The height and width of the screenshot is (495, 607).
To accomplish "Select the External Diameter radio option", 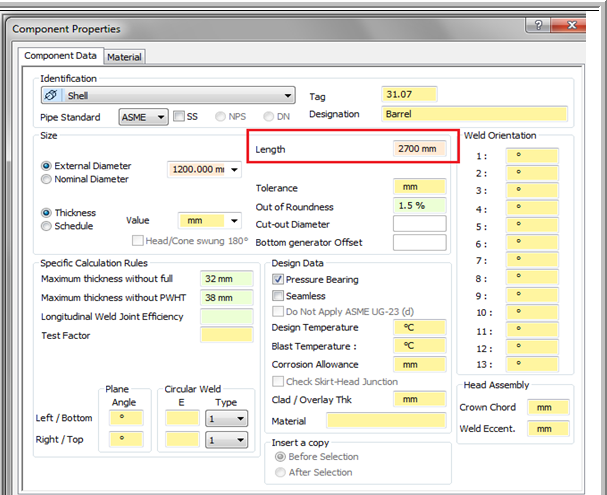I will [x=46, y=166].
